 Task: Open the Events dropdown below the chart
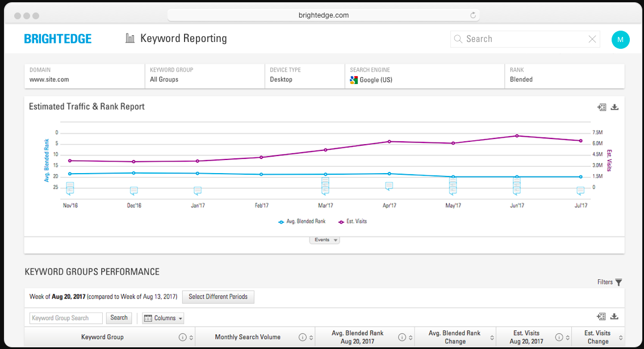[x=324, y=239]
